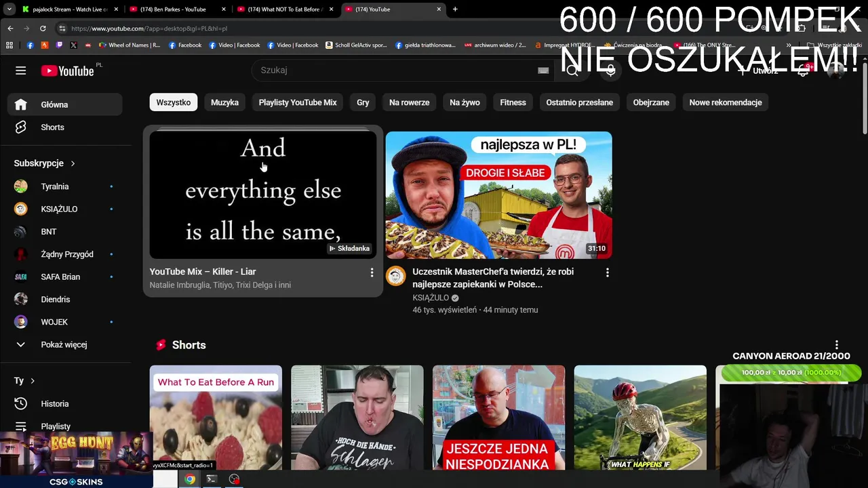
Task: Open KSIĄŻULO channel name under the video
Action: (431, 298)
